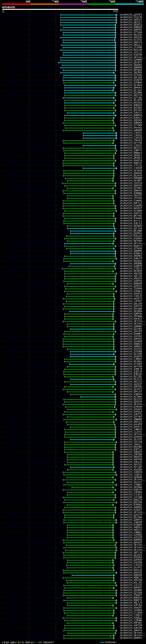Click the cyan alignment bar for UniRef100_C3USX2
146x644 pixels.
[99, 146]
